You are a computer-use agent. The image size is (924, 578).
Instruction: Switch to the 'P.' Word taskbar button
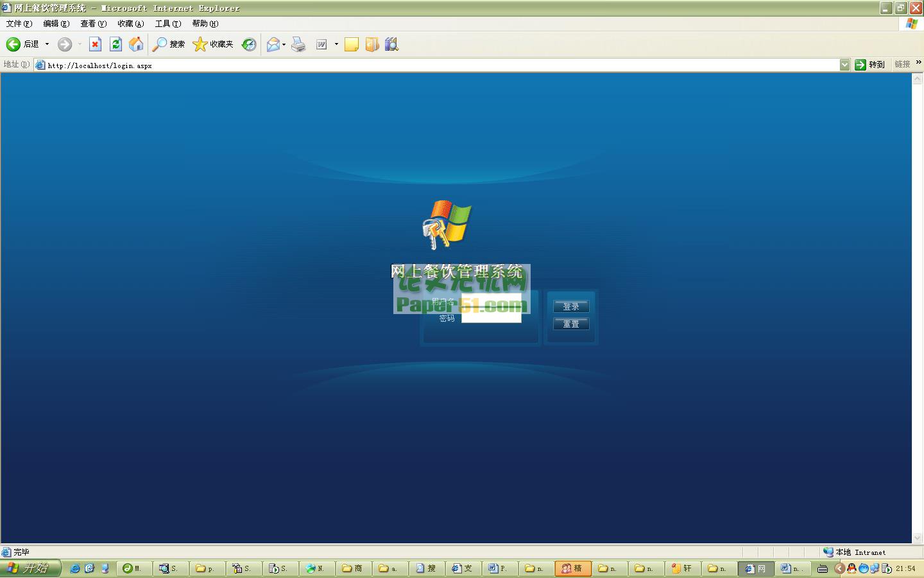[500, 568]
